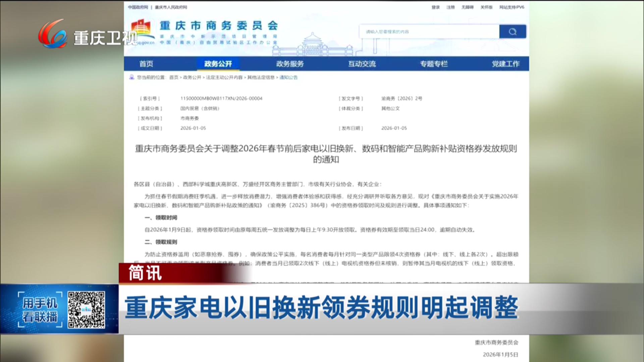Open the 首页 navigation tab
Viewport: 644px width, 362px height.
pyautogui.click(x=146, y=64)
